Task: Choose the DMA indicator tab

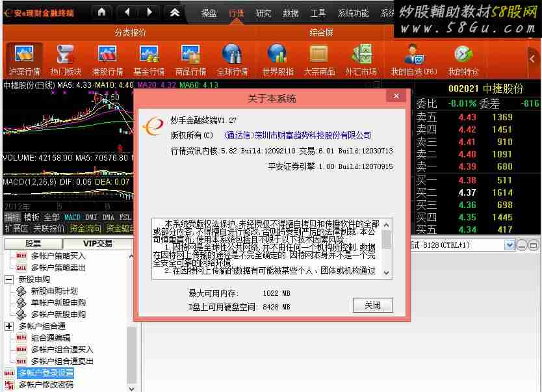Action: point(108,217)
